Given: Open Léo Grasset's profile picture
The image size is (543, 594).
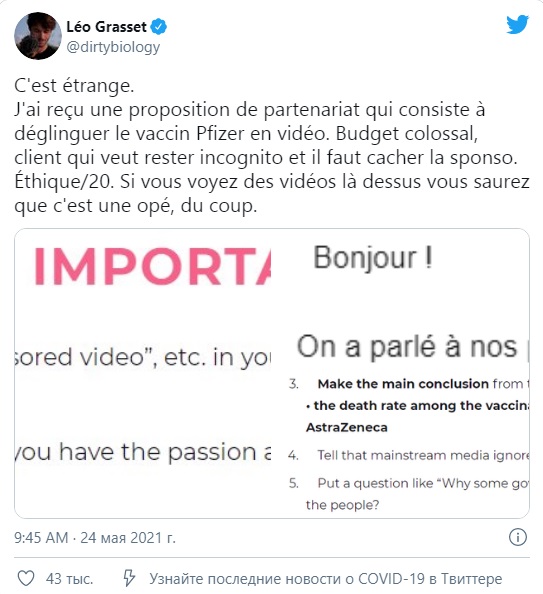Looking at the screenshot, I should coord(38,36).
